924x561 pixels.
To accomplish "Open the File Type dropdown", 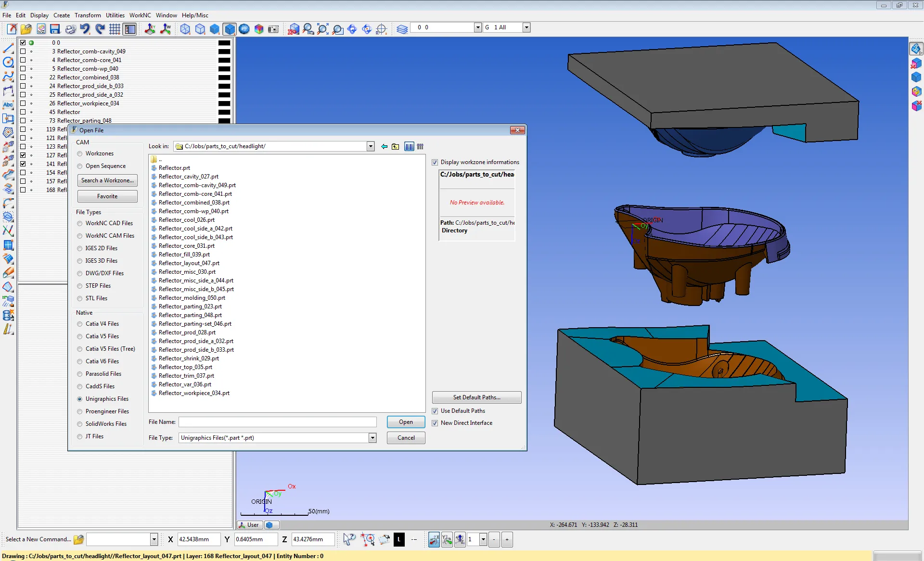I will [372, 438].
